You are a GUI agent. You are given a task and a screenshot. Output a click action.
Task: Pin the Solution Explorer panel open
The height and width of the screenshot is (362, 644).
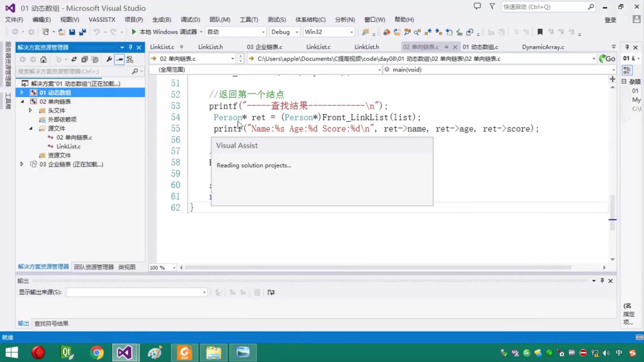point(130,47)
